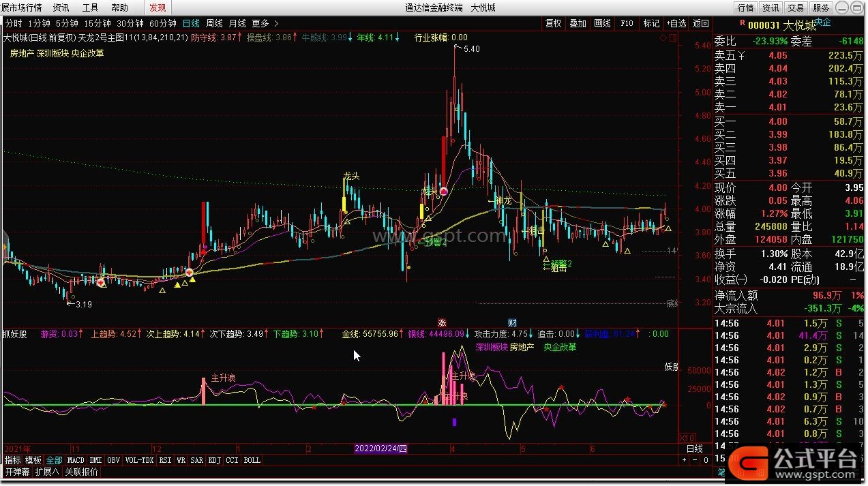Click the 行情 button at top right
This screenshot has height=486, width=868.
pyautogui.click(x=745, y=8)
